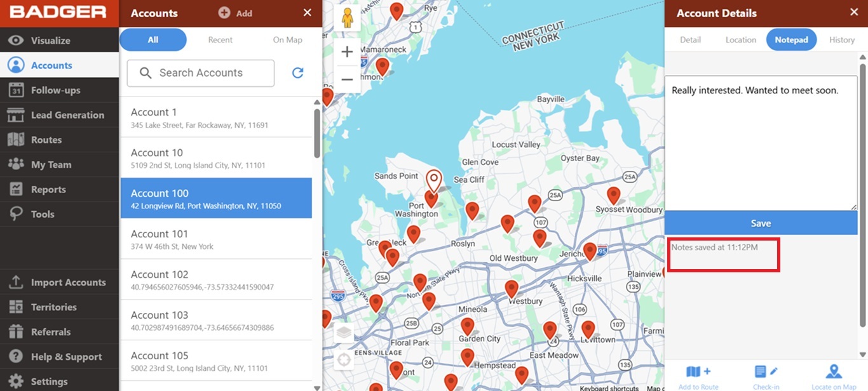
Task: Zoom out on the map
Action: pyautogui.click(x=347, y=79)
